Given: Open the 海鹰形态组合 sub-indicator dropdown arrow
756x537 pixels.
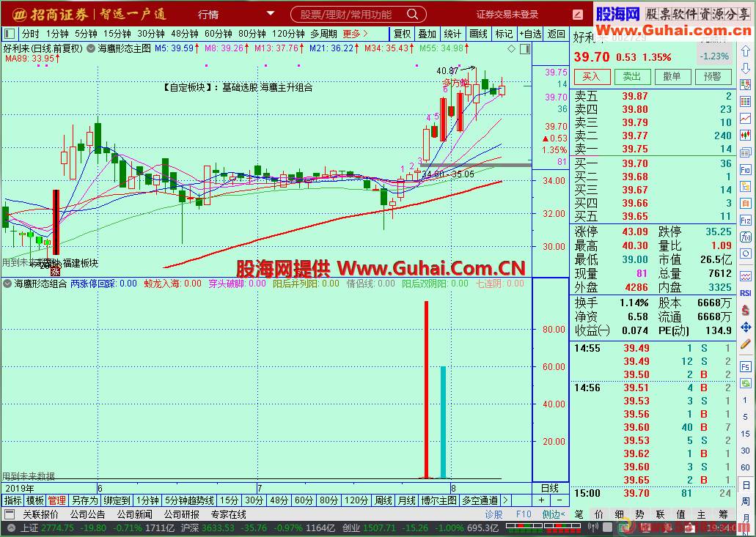Looking at the screenshot, I should (x=7, y=284).
